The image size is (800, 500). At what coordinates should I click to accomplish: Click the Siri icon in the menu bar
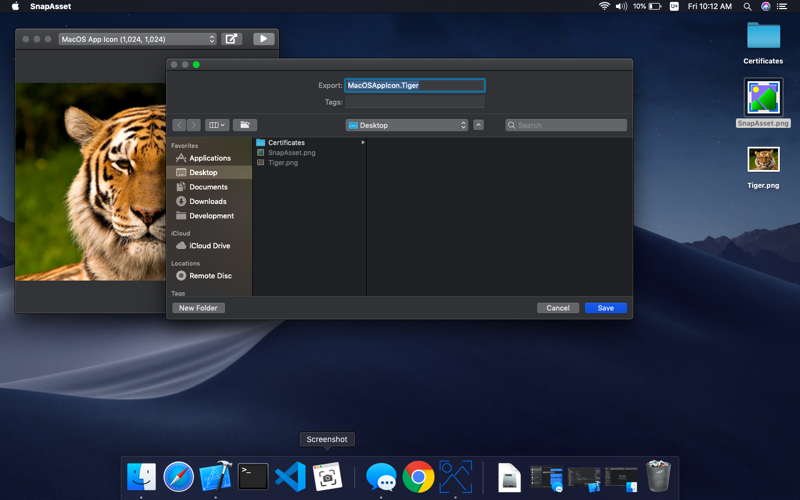point(765,6)
